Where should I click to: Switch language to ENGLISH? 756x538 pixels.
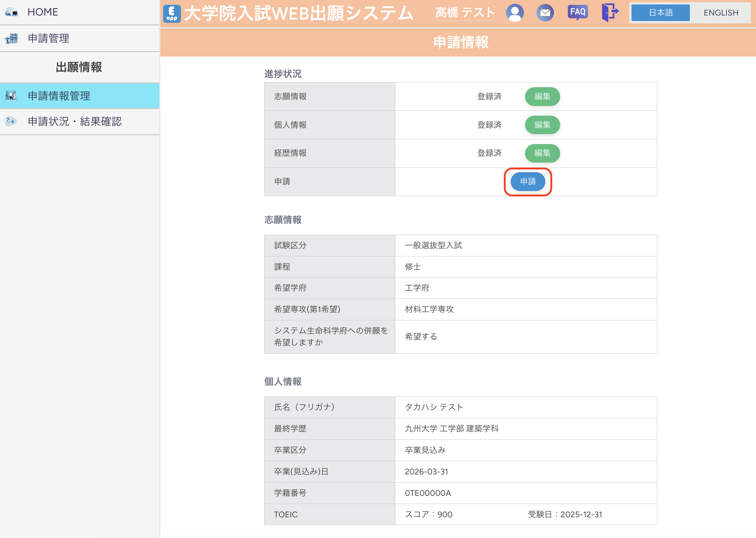click(721, 13)
